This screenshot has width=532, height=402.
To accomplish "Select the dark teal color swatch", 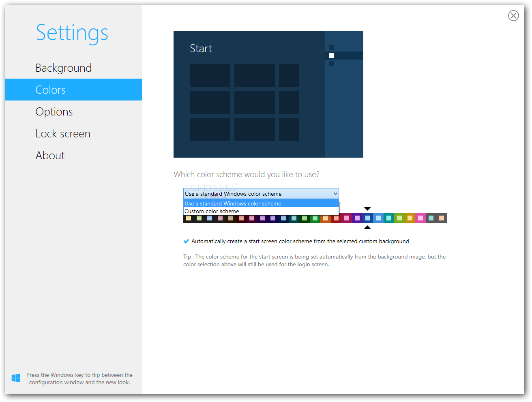I will (294, 218).
